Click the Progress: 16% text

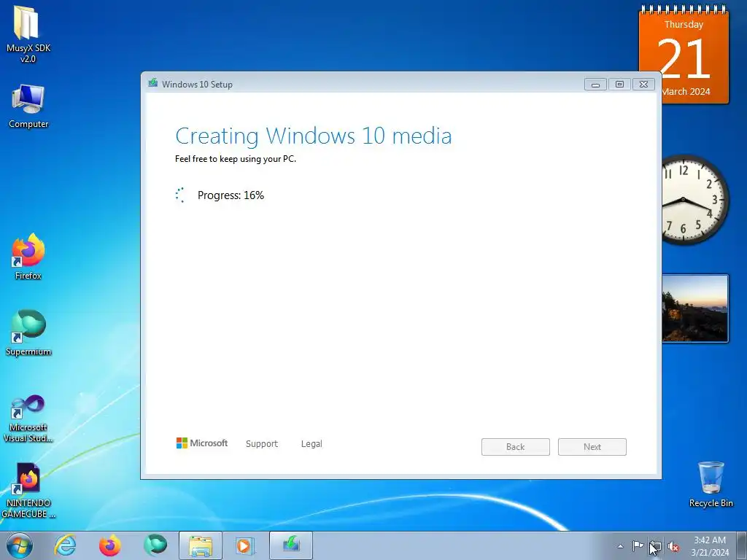tap(231, 195)
